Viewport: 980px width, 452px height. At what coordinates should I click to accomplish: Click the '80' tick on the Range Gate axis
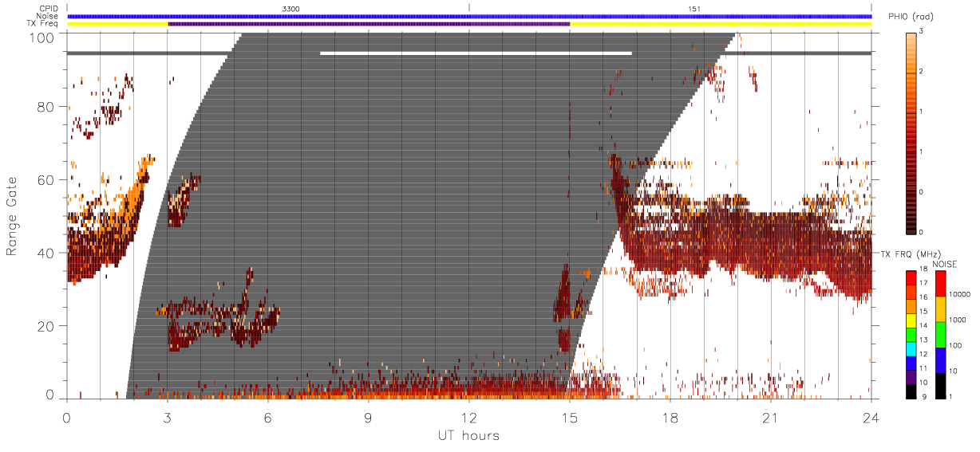(x=47, y=106)
